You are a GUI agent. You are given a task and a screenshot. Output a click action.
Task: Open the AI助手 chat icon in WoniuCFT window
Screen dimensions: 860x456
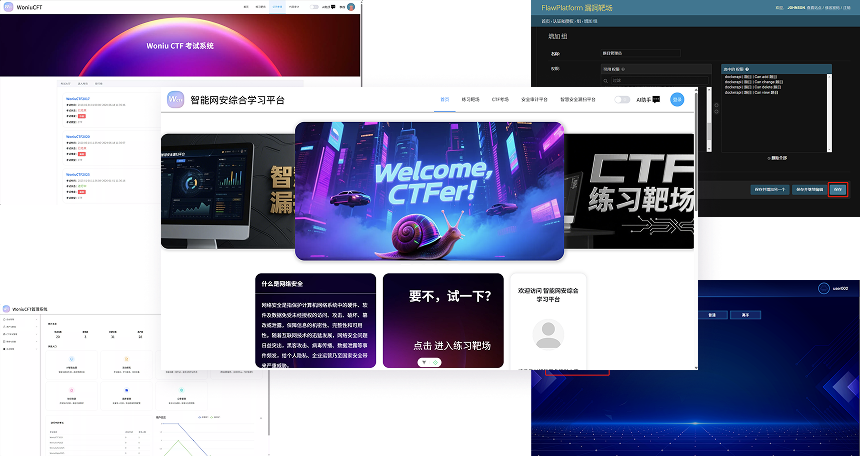point(333,7)
